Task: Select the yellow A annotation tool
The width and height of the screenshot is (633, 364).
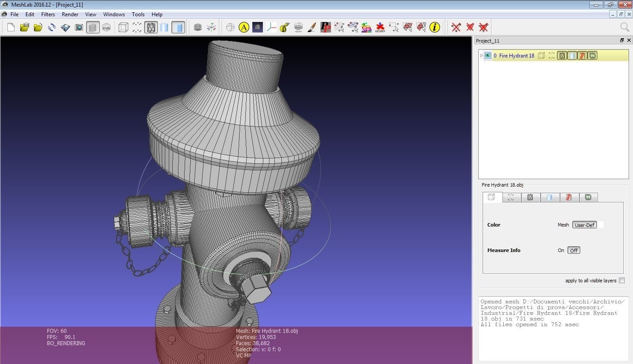Action: [244, 27]
